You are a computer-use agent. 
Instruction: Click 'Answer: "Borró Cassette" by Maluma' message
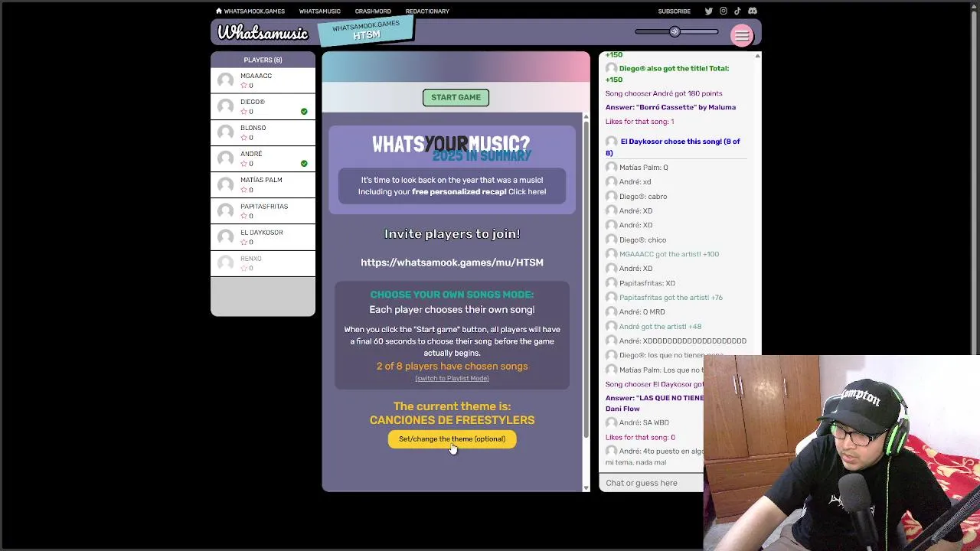point(671,107)
